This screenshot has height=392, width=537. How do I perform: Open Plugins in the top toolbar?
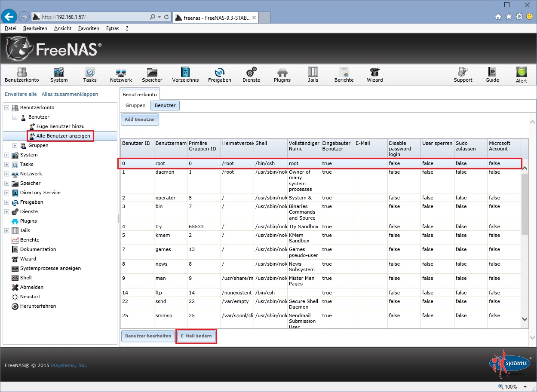282,74
